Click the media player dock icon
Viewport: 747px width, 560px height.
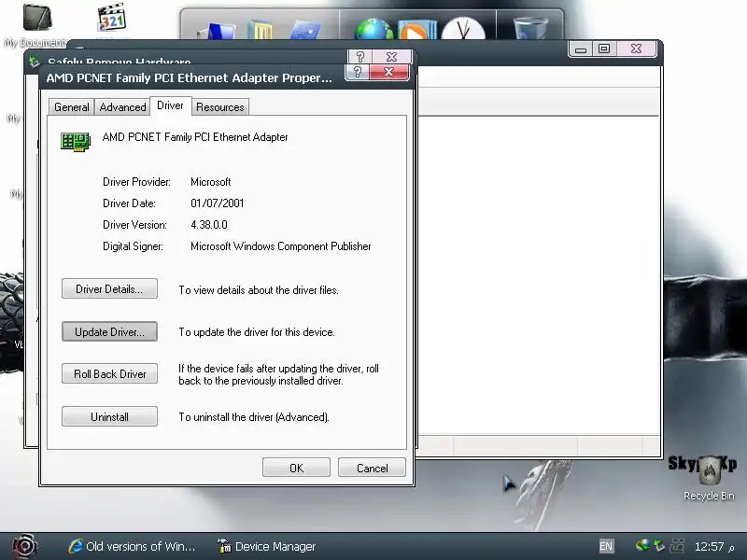pyautogui.click(x=416, y=30)
